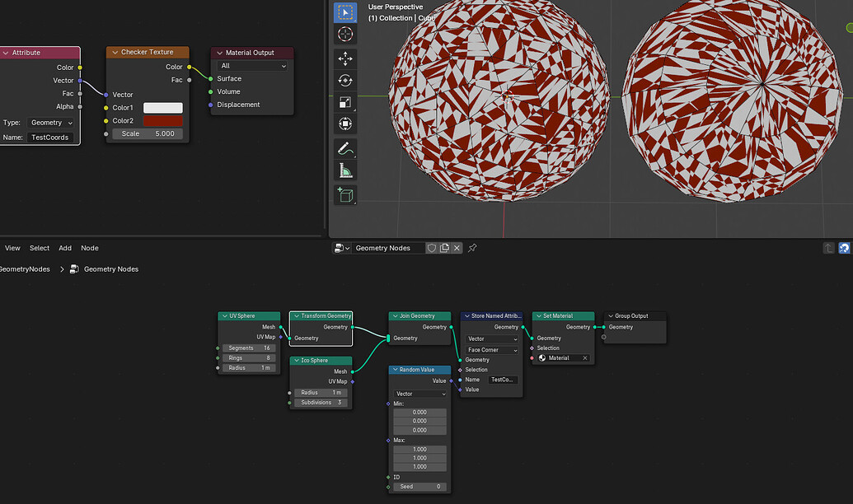The width and height of the screenshot is (853, 504).
Task: Collapse the Checker Texture node
Action: (115, 52)
